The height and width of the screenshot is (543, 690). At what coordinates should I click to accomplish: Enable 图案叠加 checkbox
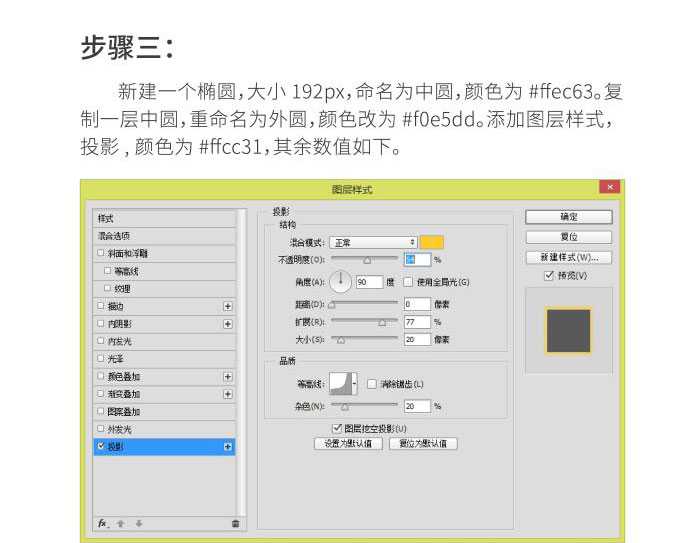[x=101, y=411]
